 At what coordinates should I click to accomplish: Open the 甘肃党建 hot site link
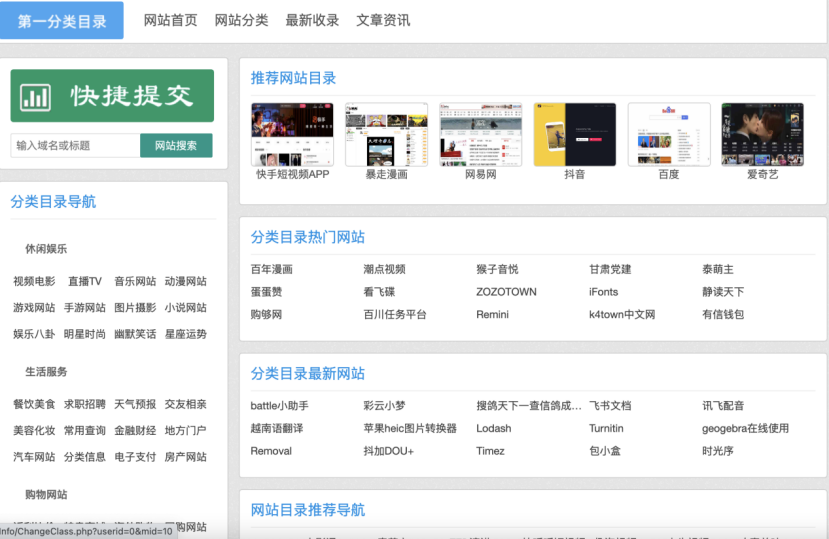[610, 269]
